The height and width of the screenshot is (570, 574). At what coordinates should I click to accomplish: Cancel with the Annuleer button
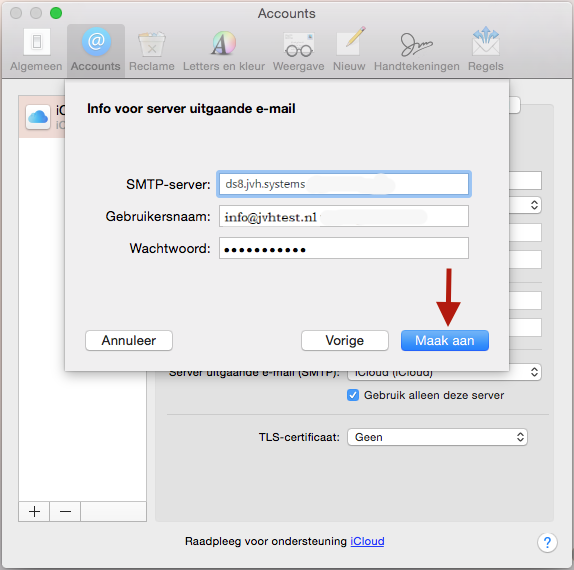pyautogui.click(x=129, y=340)
